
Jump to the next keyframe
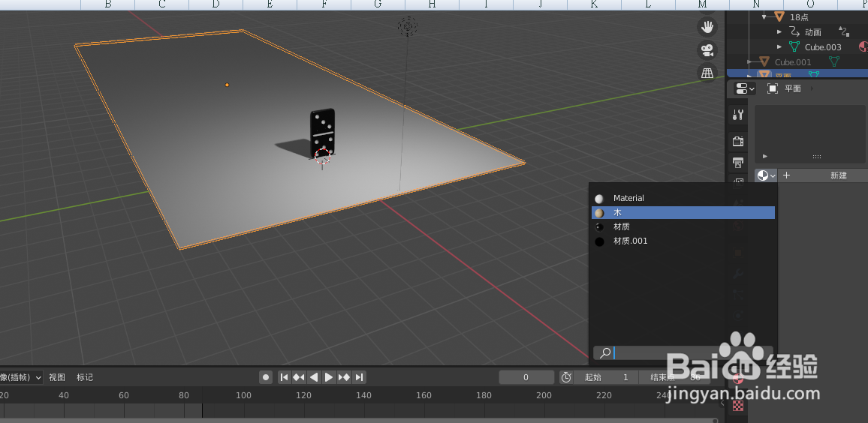344,377
